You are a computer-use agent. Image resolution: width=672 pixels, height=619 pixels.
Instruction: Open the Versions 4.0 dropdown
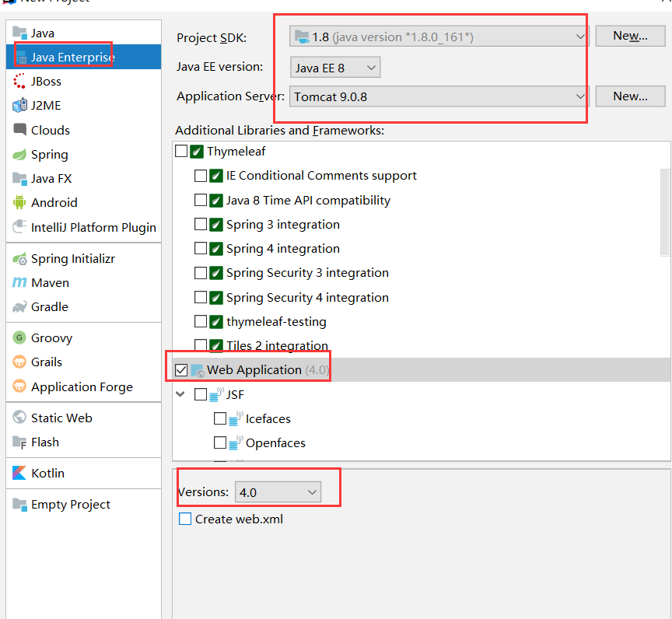coord(278,492)
